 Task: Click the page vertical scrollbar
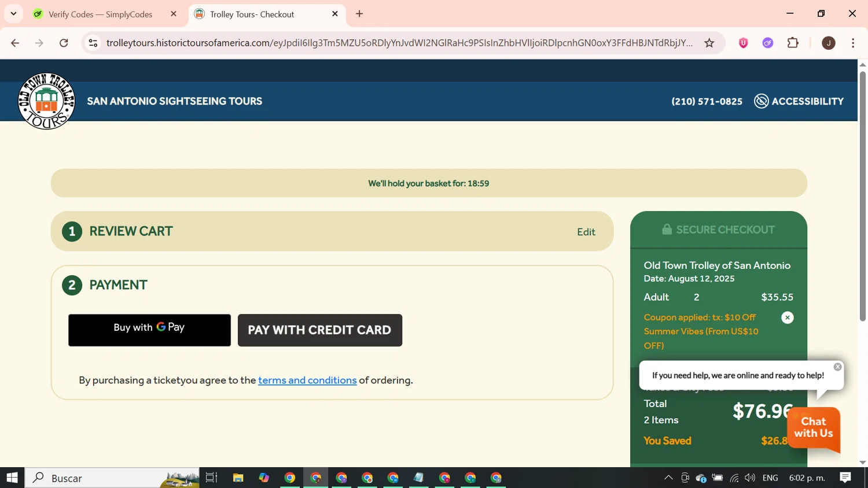863,197
